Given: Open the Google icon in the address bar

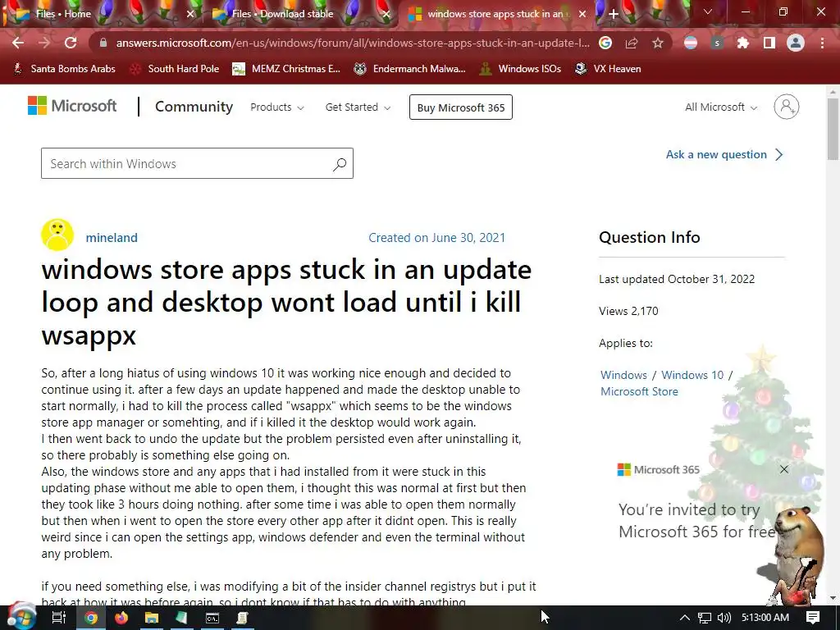Looking at the screenshot, I should click(x=605, y=43).
